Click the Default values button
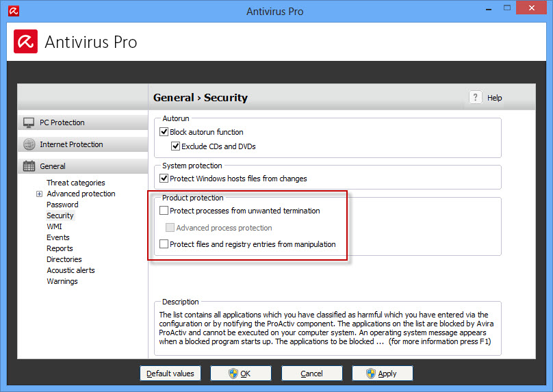 click(x=170, y=374)
